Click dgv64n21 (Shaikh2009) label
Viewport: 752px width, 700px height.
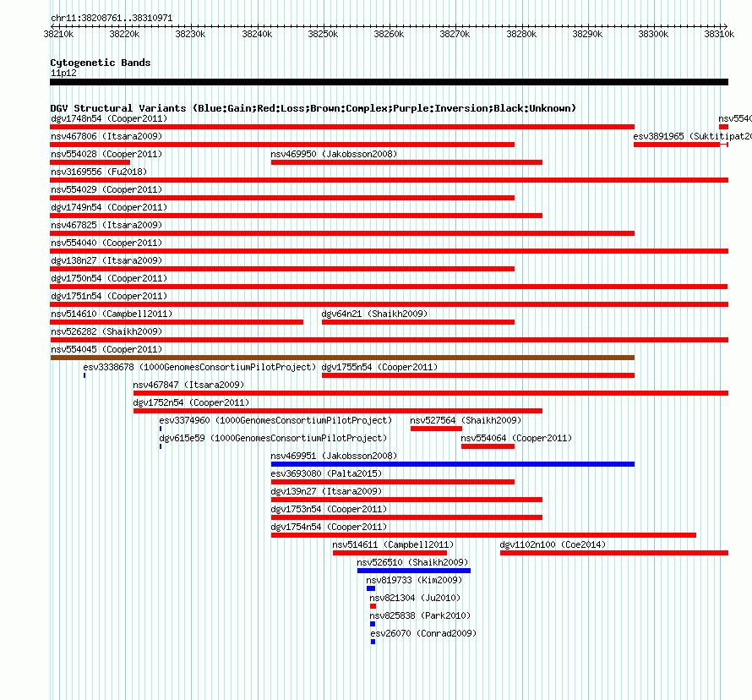[x=374, y=314]
